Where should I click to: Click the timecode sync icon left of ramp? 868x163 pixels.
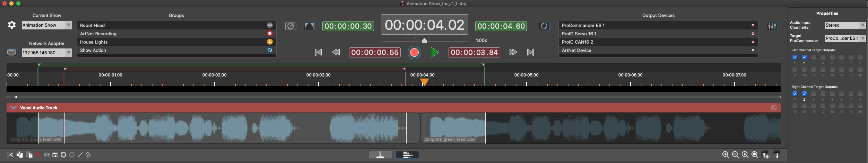pyautogui.click(x=291, y=26)
